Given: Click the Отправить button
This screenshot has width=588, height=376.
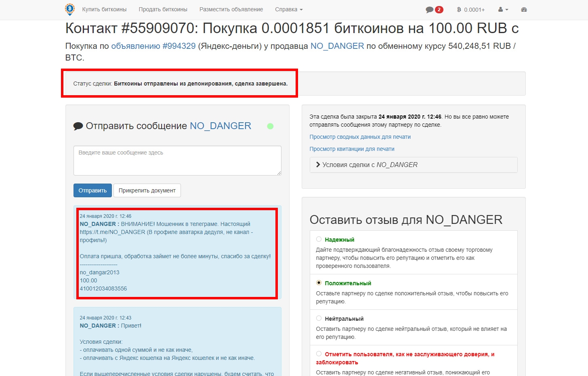Looking at the screenshot, I should 92,190.
